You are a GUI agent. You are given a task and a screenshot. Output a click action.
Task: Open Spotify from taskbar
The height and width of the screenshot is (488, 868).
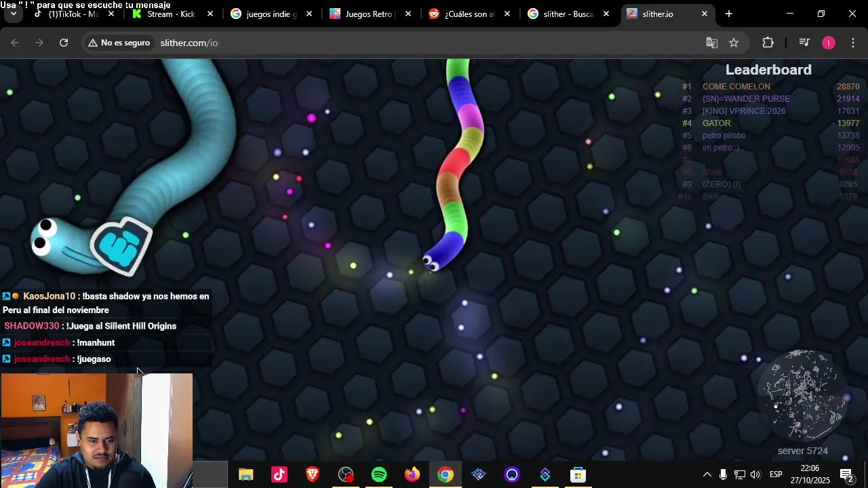379,474
